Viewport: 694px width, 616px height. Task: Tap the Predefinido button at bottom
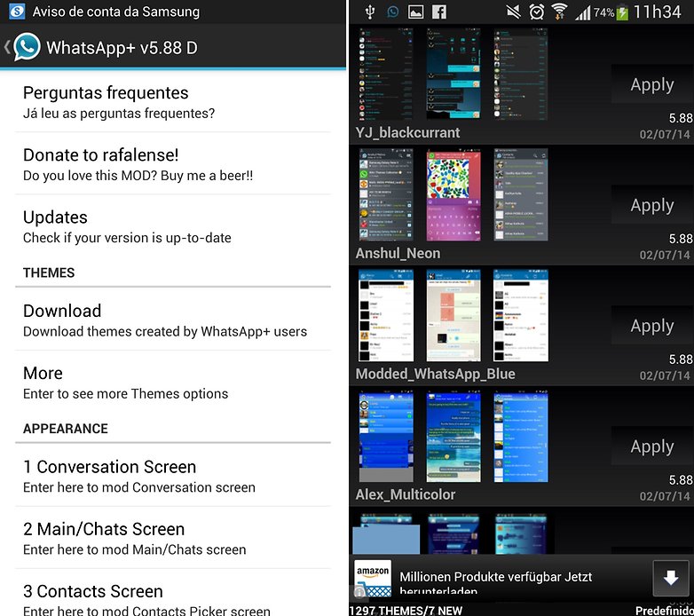click(664, 611)
